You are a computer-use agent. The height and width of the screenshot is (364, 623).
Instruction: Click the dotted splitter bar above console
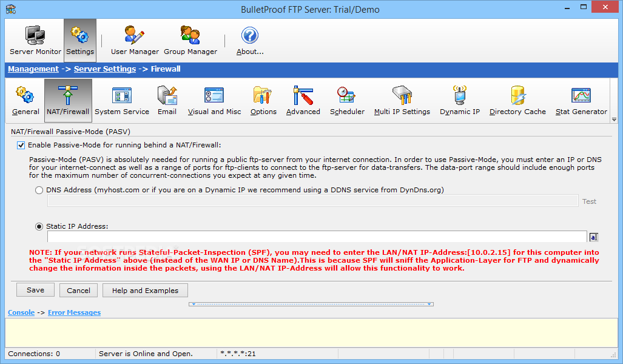click(x=311, y=304)
